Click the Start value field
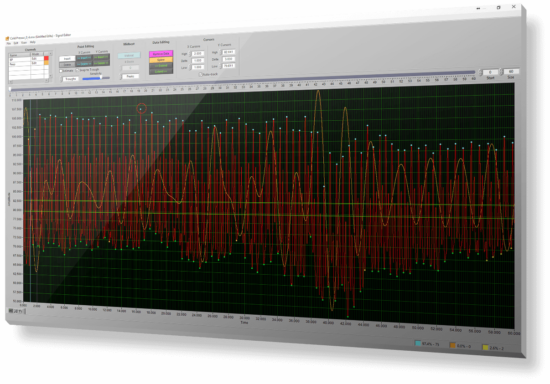550x384 pixels. click(490, 72)
